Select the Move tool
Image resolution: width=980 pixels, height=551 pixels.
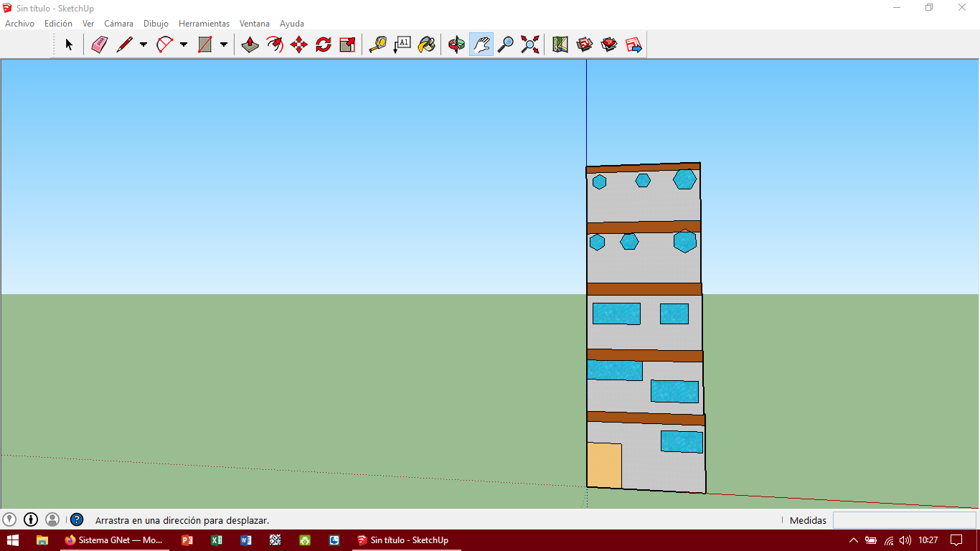click(299, 44)
